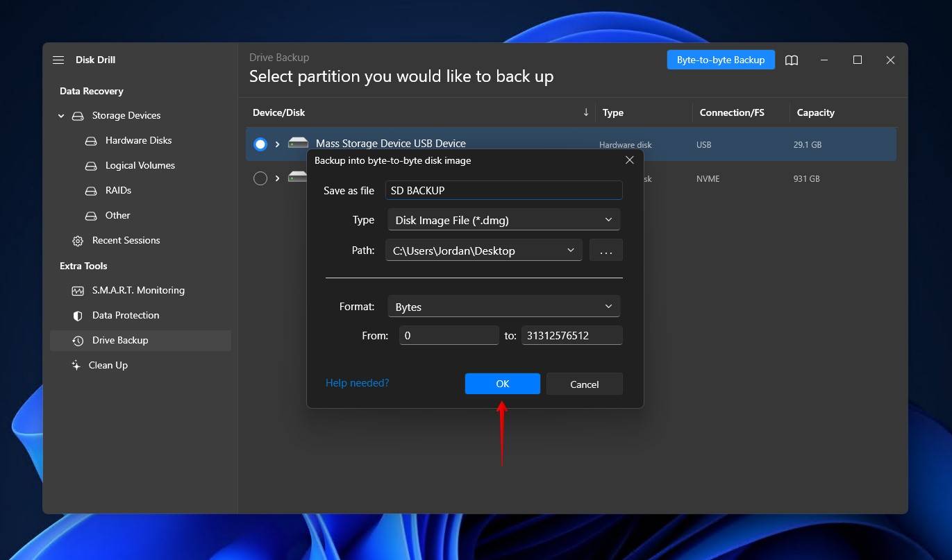Go to S.M.A.R.T. Monitoring
This screenshot has width=952, height=560.
(x=138, y=290)
